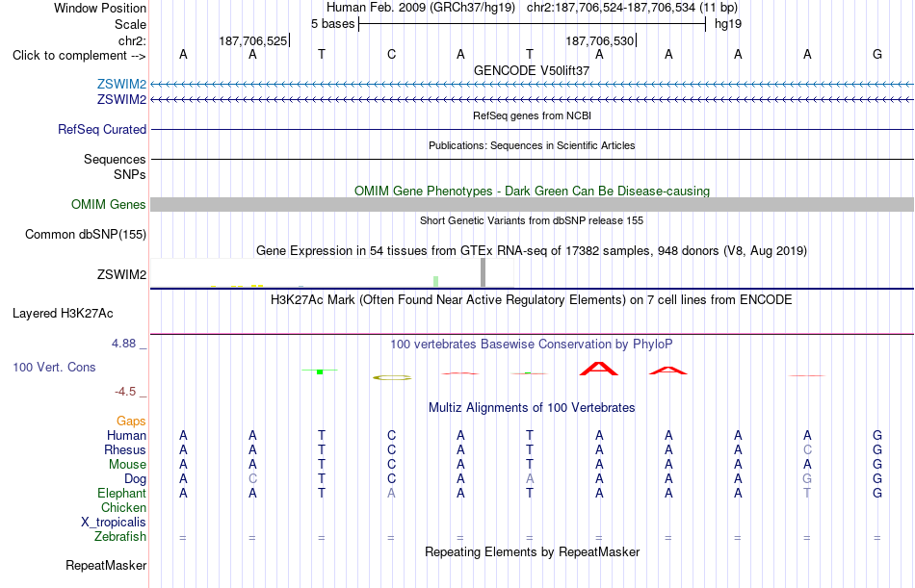This screenshot has width=915, height=588.
Task: Click the OMIM Gene Phenotypes track title
Action: pos(533,191)
